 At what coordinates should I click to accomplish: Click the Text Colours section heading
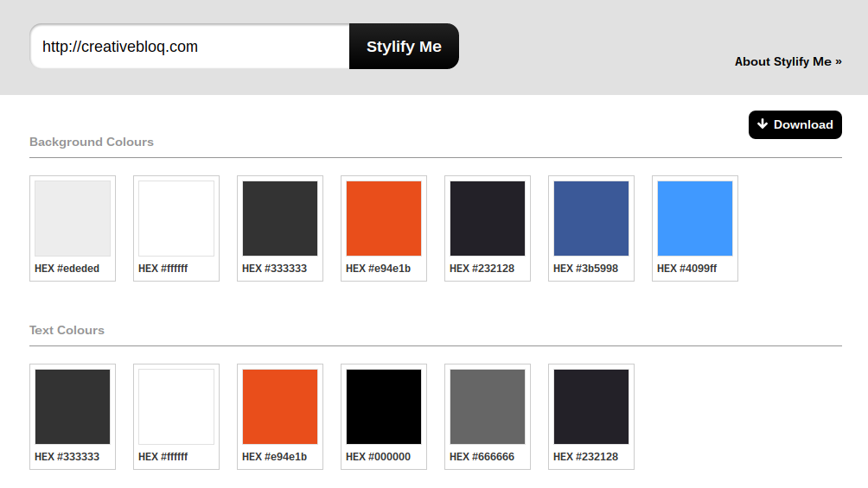67,330
